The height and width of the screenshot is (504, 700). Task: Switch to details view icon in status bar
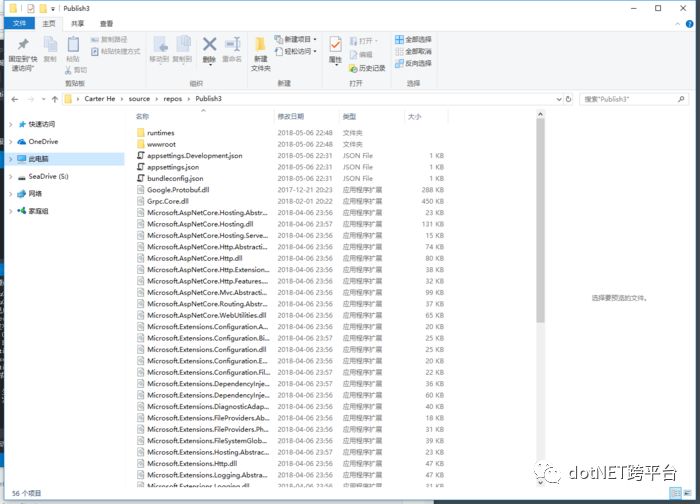676,493
